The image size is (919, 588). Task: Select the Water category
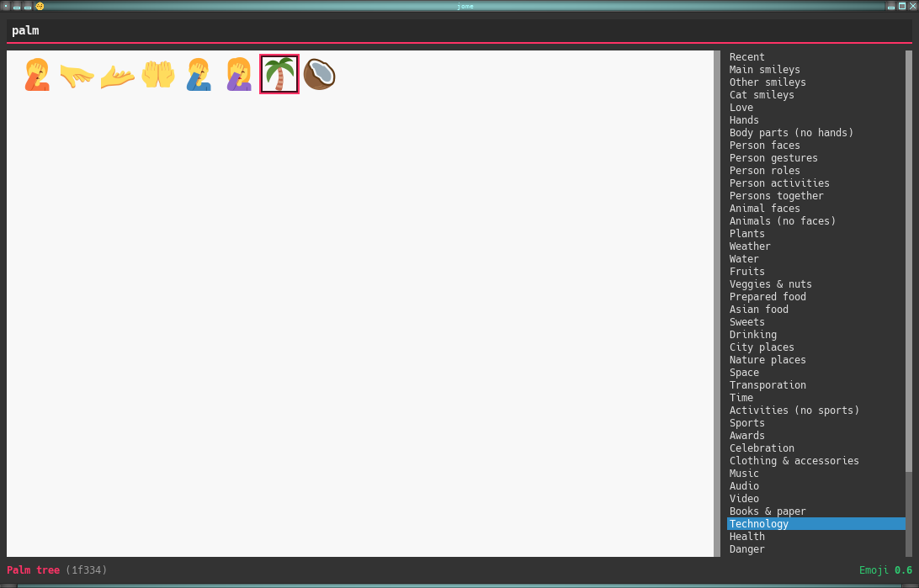pos(815,259)
